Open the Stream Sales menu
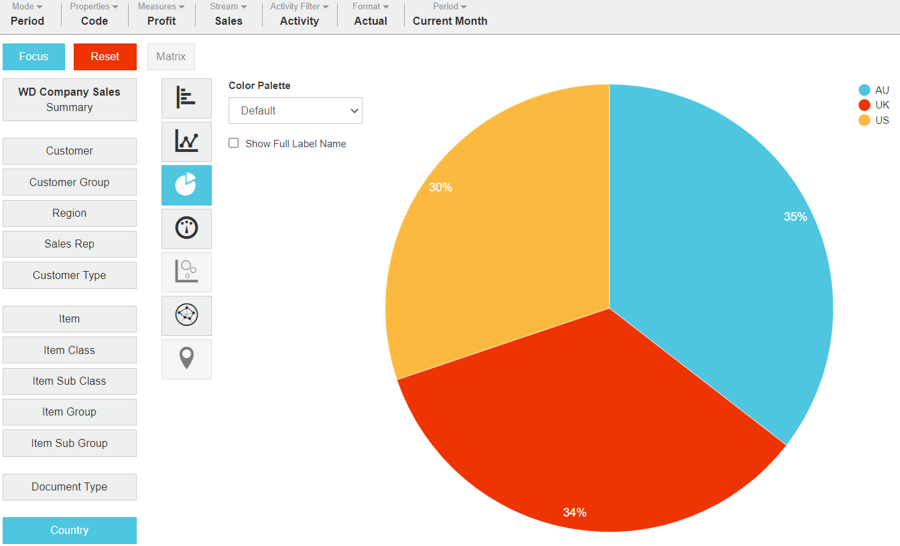This screenshot has height=546, width=900. (x=228, y=14)
